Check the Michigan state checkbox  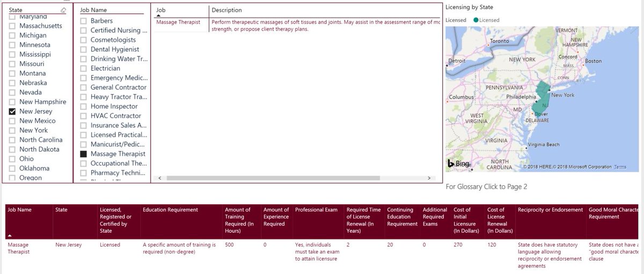[12, 35]
